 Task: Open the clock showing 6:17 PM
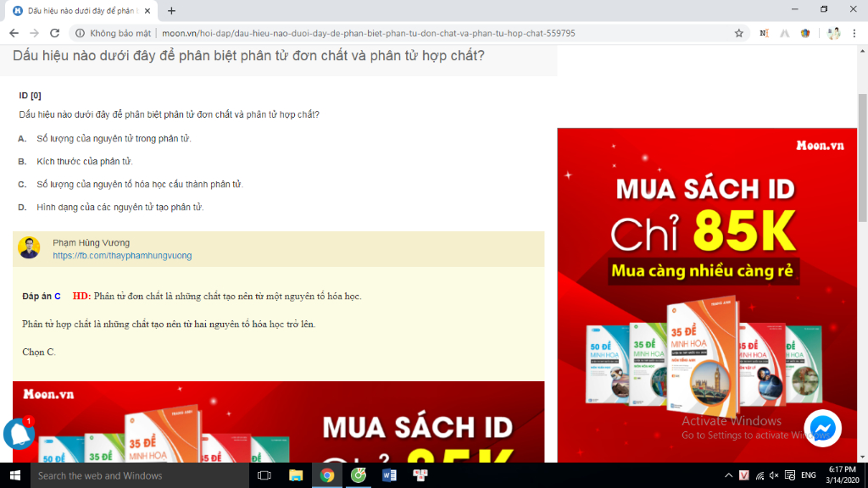(842, 475)
